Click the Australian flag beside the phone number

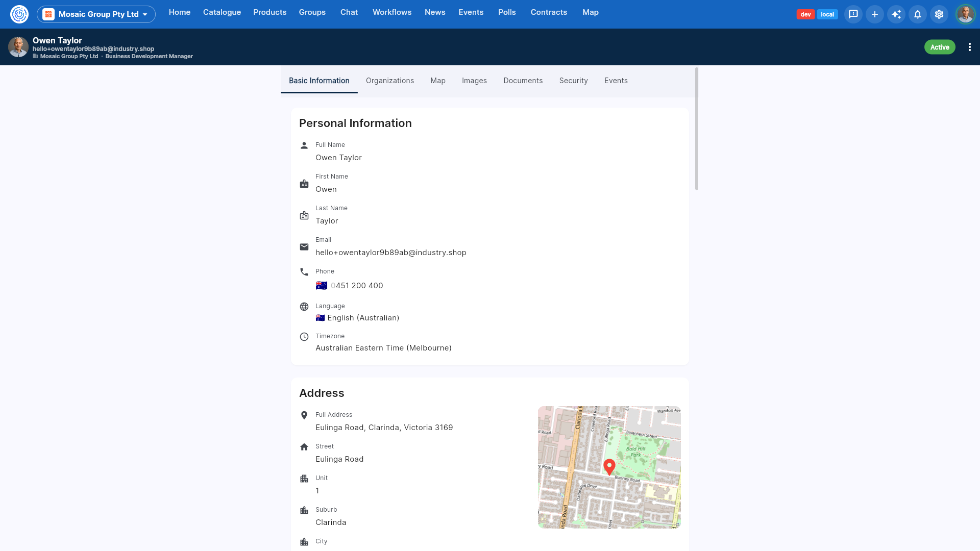(322, 286)
